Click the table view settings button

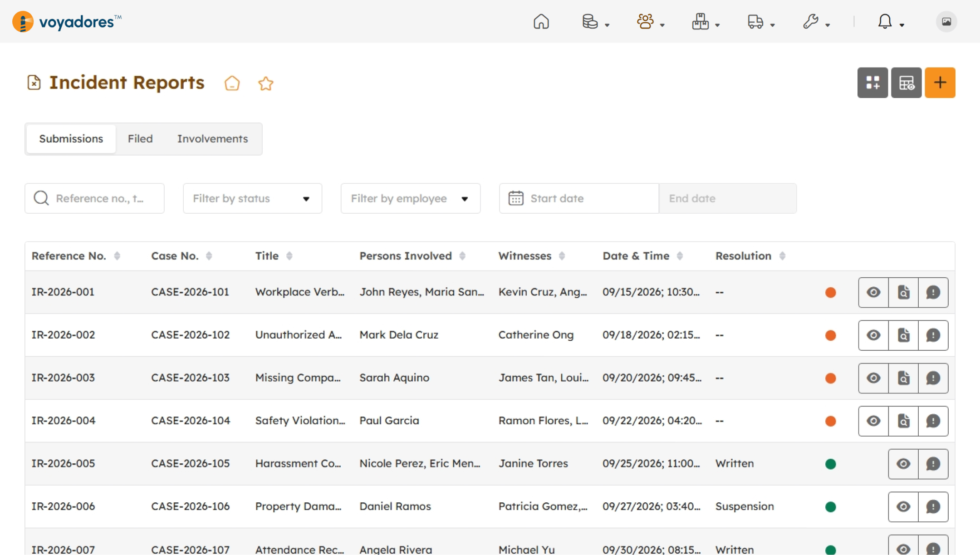pos(906,83)
